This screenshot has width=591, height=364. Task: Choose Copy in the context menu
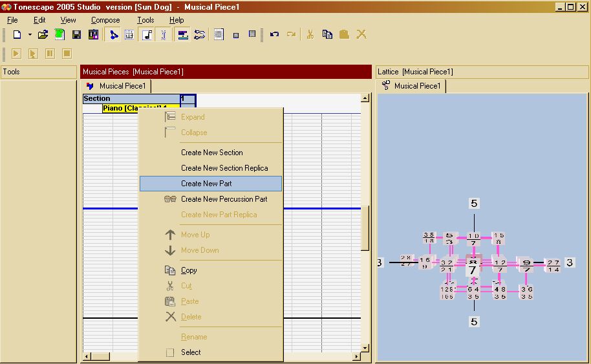(x=211, y=270)
